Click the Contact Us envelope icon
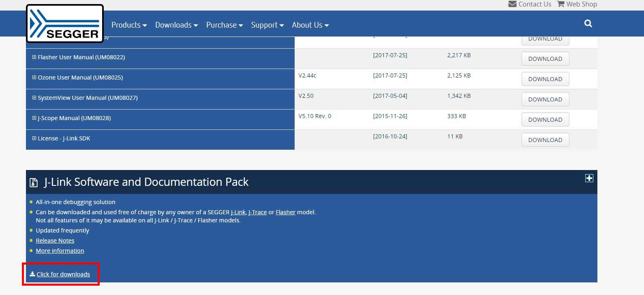Screen dimensions: 644x295 [x=512, y=4]
